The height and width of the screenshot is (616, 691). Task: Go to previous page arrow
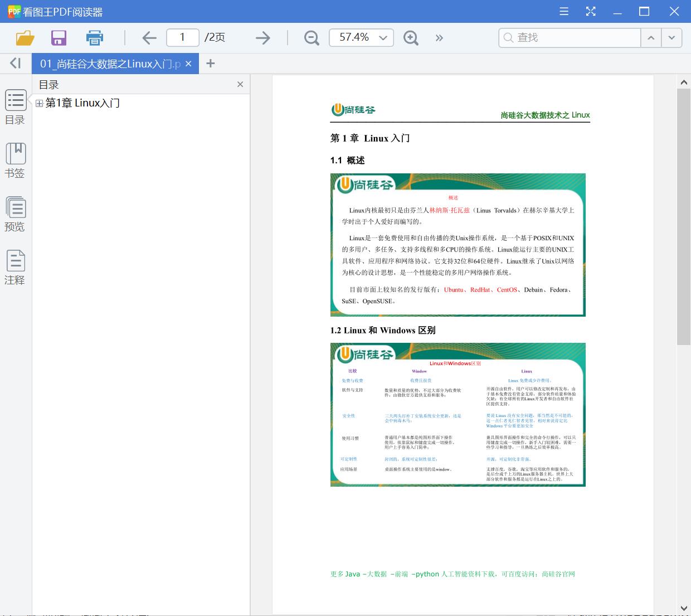[x=149, y=38]
